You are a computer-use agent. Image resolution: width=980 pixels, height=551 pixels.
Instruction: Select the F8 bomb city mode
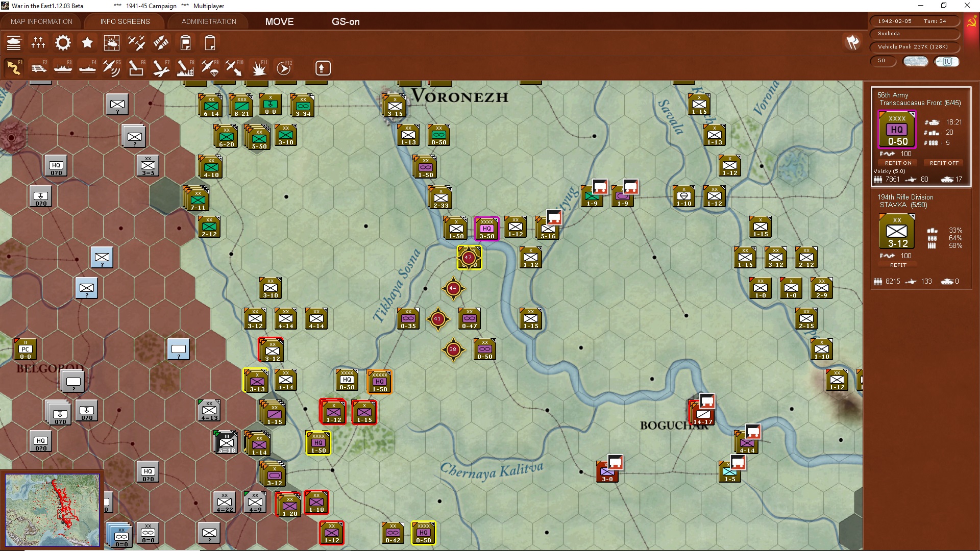pyautogui.click(x=185, y=68)
